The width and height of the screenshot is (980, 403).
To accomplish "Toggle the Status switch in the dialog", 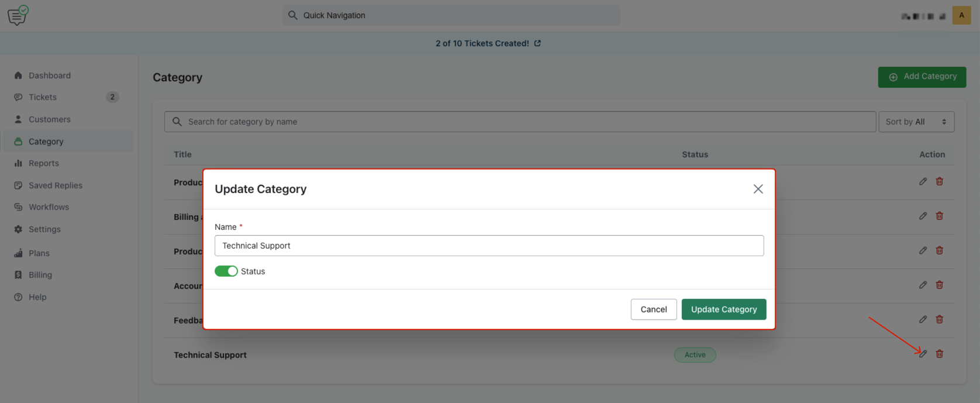I will click(226, 271).
